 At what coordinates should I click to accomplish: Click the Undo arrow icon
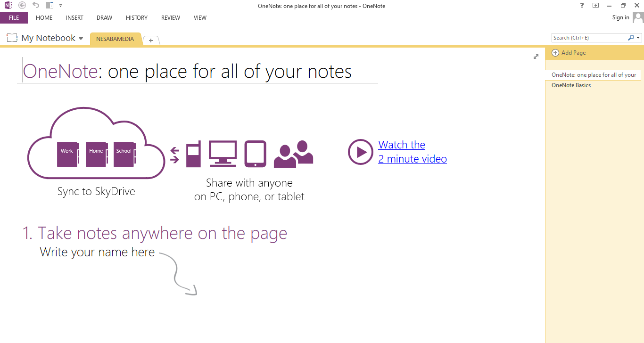[36, 5]
